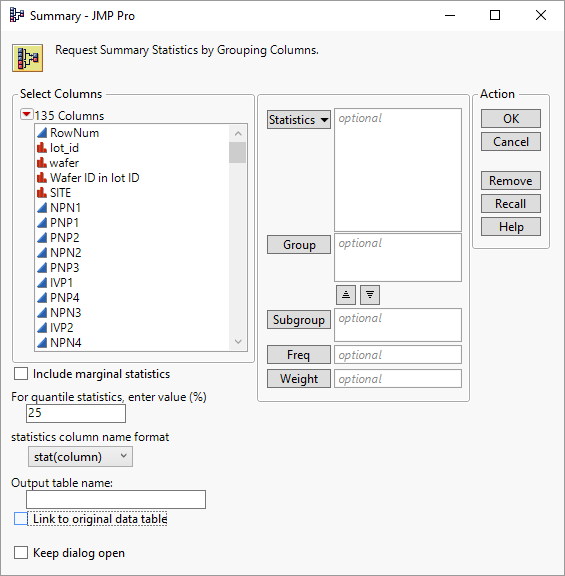This screenshot has height=576, width=565.
Task: Click the ascending sort order button
Action: point(346,295)
